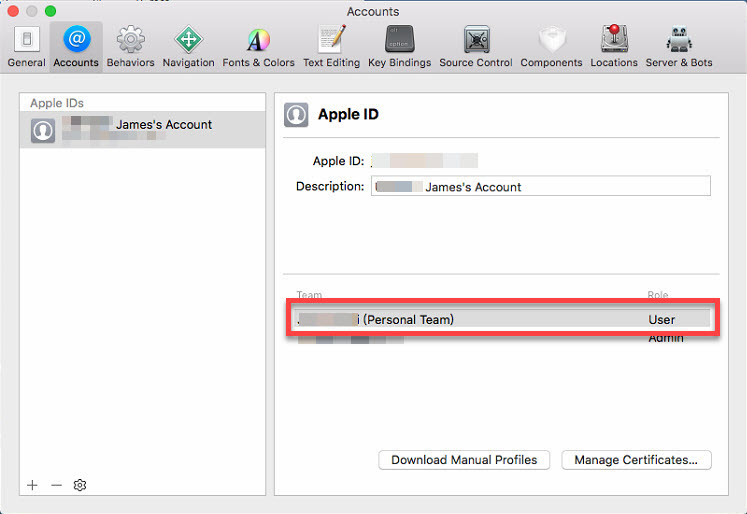Open the gear actions menu below accounts
This screenshot has height=514, width=747.
[80, 485]
